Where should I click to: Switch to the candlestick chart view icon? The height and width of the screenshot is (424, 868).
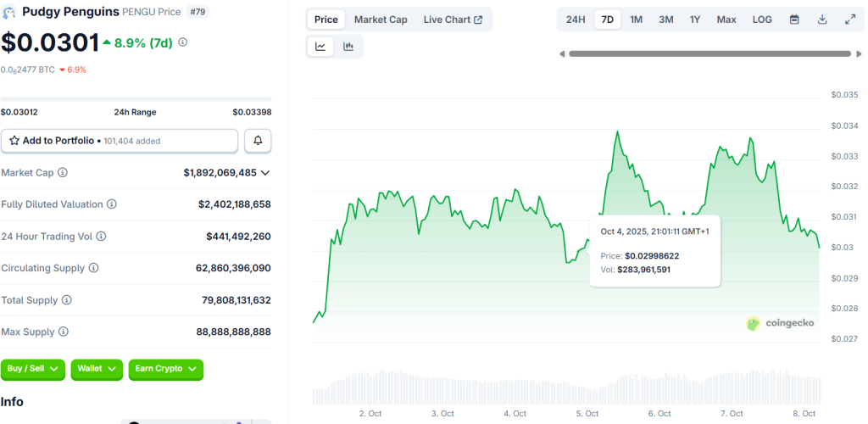pos(348,47)
